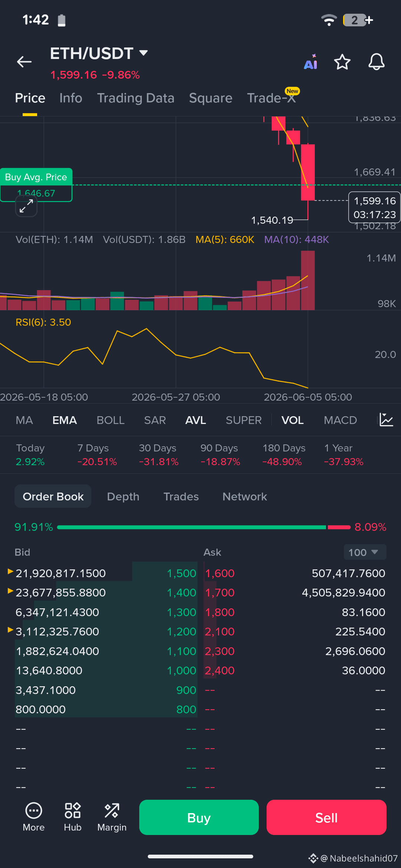Toggle the BOLL indicator
Viewport: 401px width, 868px height.
pos(111,420)
